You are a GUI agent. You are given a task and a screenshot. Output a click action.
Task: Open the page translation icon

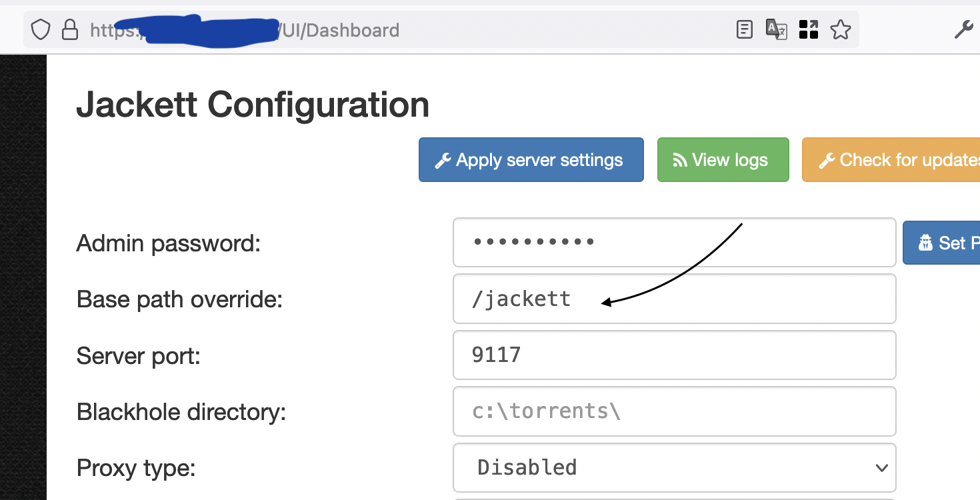(x=776, y=29)
